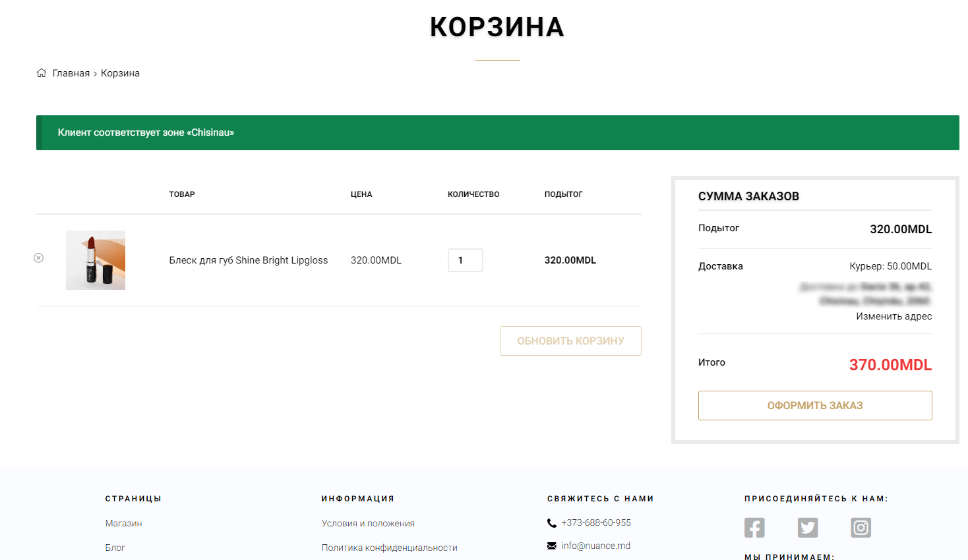Remove lipgloss item from cart
The height and width of the screenshot is (560, 968).
[39, 258]
